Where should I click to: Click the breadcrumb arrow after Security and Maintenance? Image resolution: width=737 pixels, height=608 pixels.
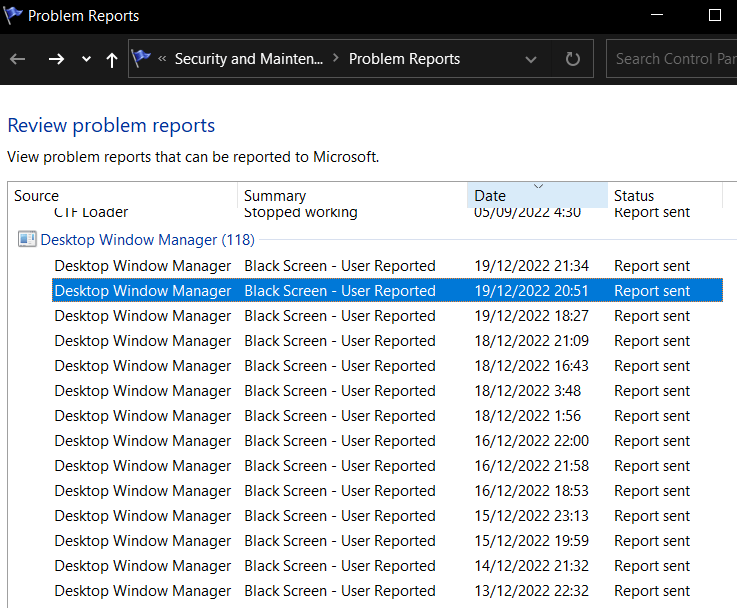tap(336, 58)
